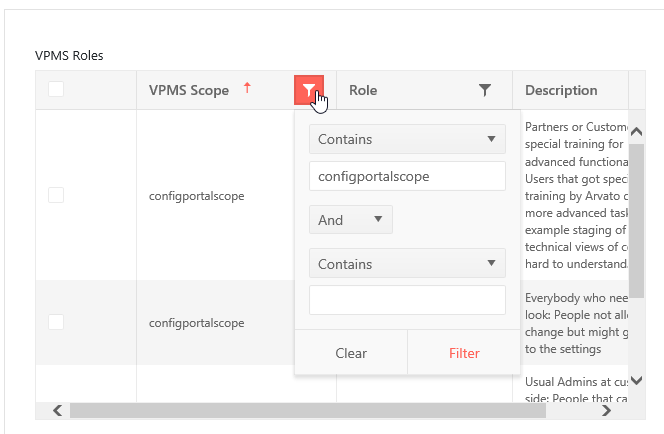
Task: Click the Role column header
Action: (x=400, y=90)
